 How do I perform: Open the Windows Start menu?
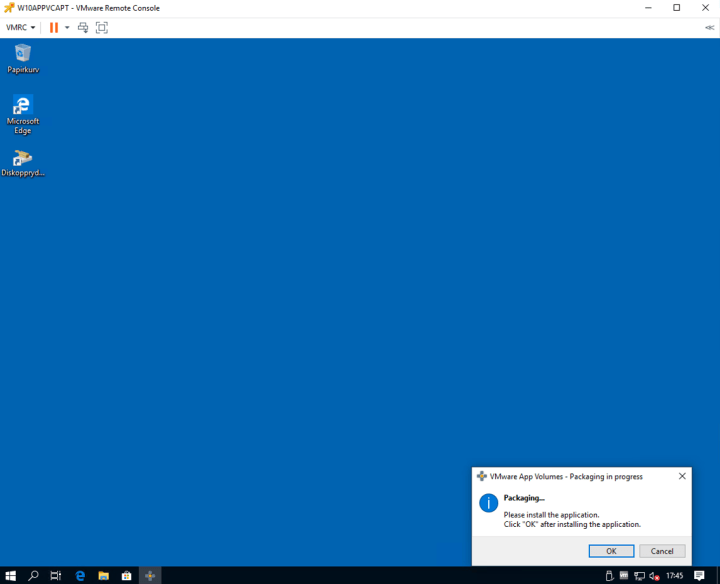(11, 576)
